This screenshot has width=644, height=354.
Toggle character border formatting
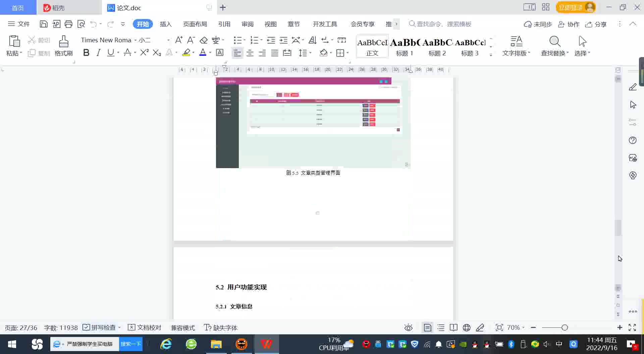220,53
